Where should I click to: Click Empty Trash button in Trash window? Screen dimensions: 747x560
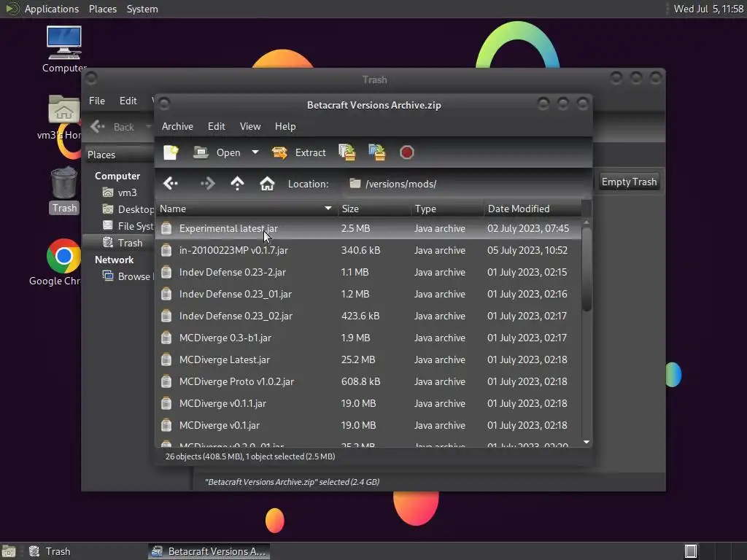click(x=629, y=182)
